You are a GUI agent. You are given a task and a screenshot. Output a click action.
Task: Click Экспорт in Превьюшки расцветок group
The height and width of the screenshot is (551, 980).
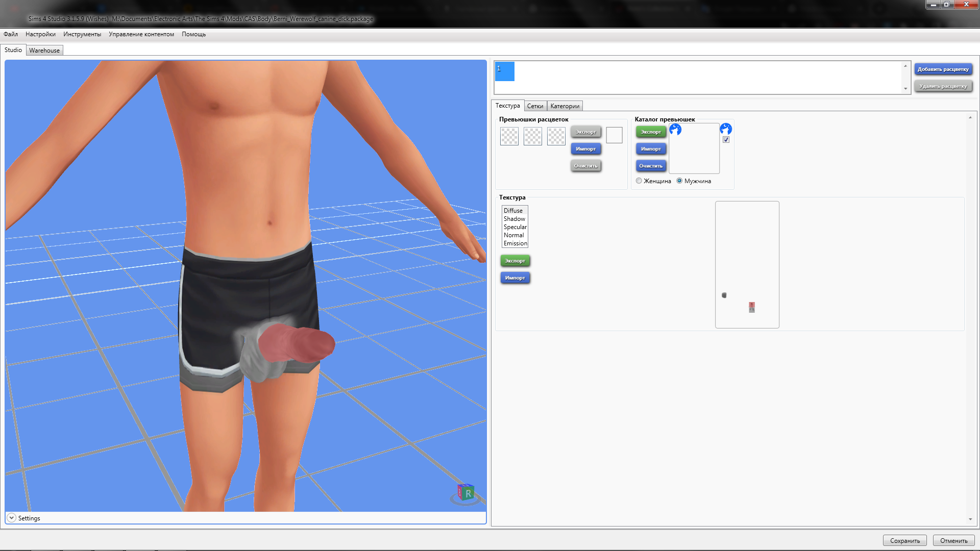coord(585,132)
